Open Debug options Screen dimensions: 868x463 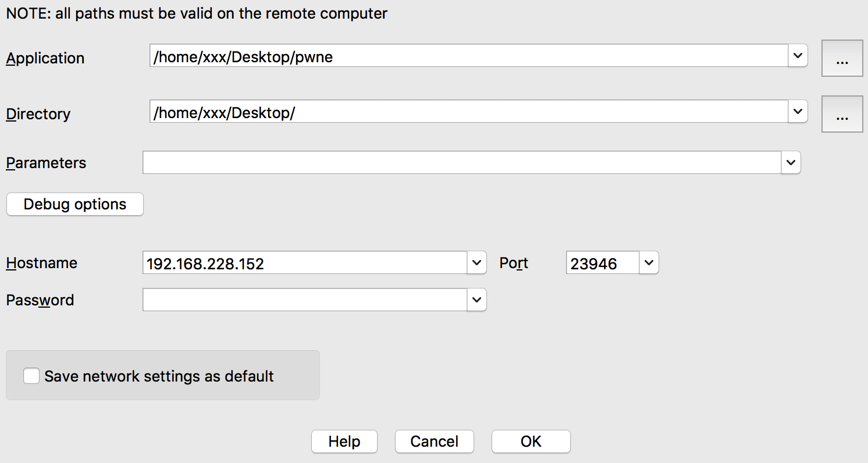pyautogui.click(x=75, y=204)
